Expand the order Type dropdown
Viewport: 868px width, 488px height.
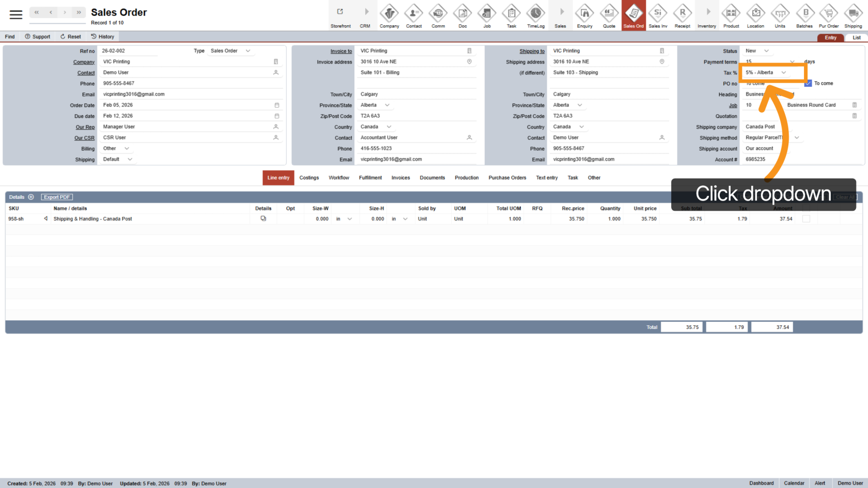pyautogui.click(x=248, y=51)
